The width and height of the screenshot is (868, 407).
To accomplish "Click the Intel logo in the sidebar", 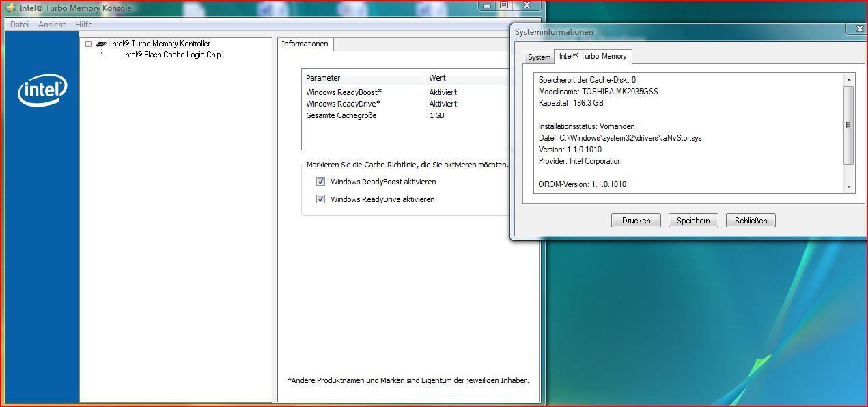I will [x=42, y=92].
